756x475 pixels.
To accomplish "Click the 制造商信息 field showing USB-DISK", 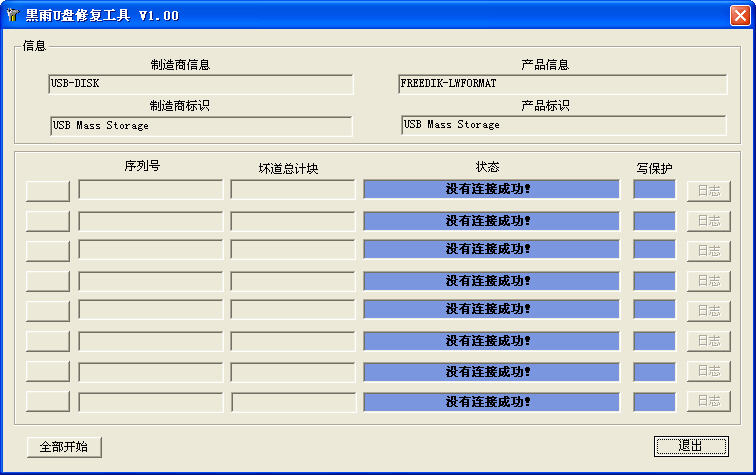I will (201, 84).
